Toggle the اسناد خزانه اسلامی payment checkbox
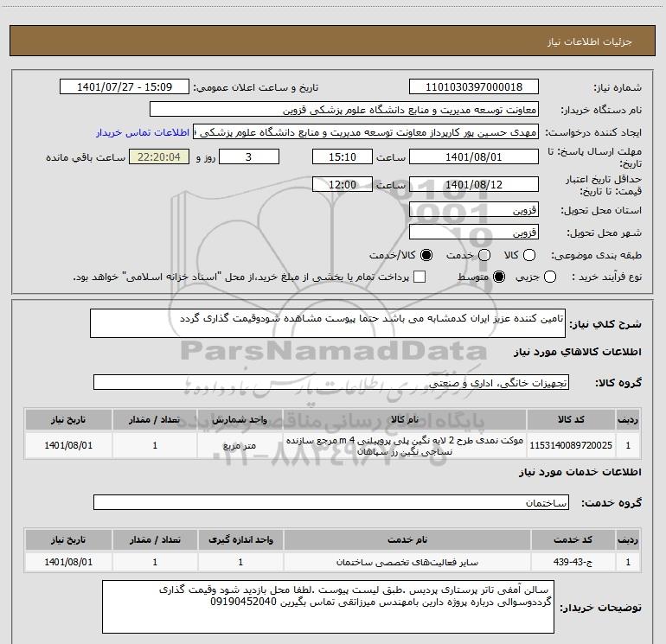Screen dimensions: 666x644 [419, 277]
